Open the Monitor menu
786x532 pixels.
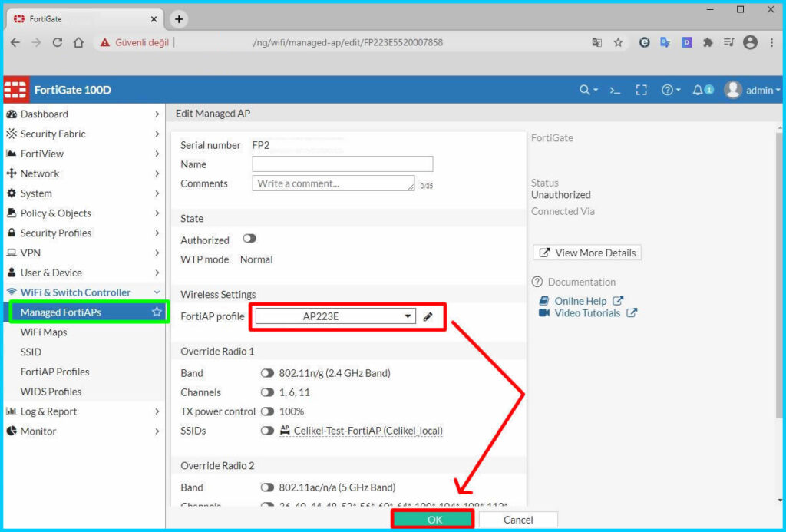[83, 431]
